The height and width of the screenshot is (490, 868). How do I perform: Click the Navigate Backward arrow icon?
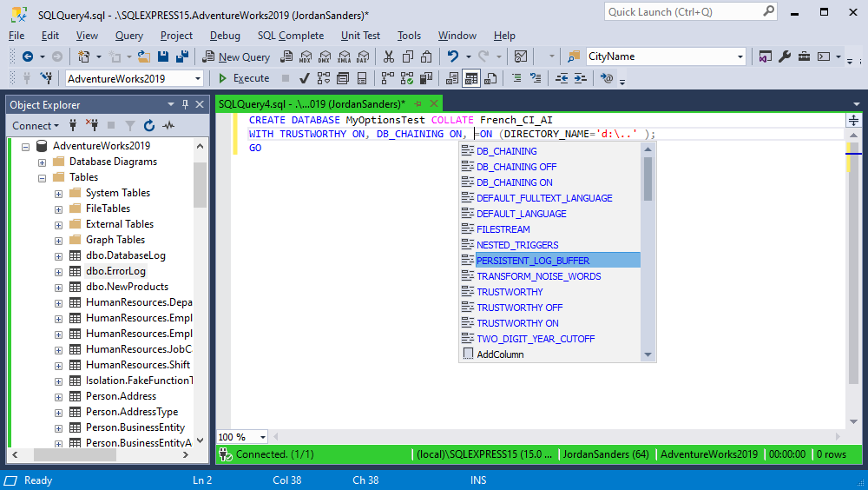tap(27, 56)
